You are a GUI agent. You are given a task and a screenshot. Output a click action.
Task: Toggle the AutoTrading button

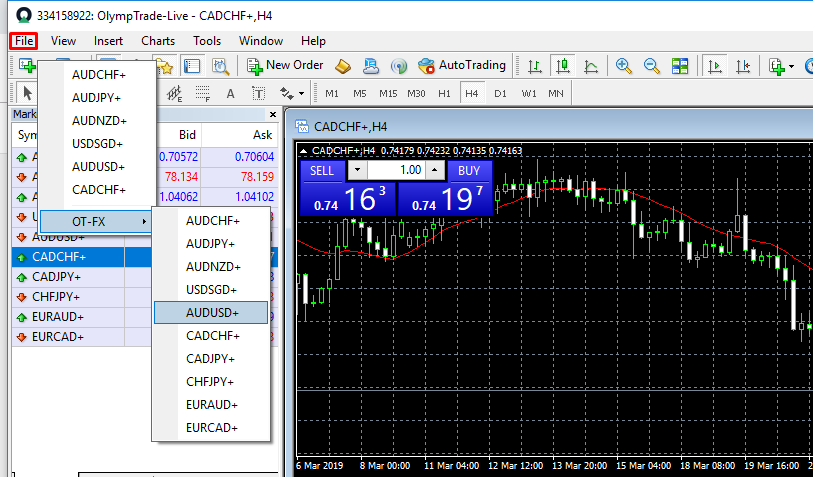461,65
